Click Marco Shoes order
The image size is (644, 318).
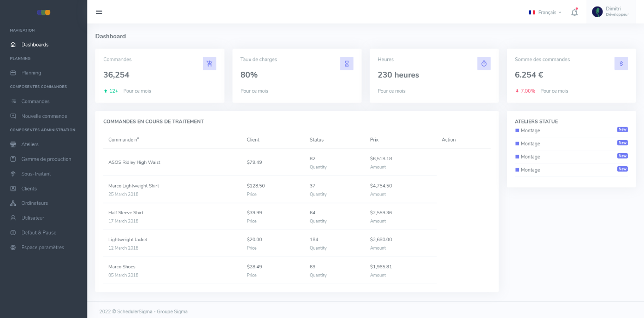(122, 267)
